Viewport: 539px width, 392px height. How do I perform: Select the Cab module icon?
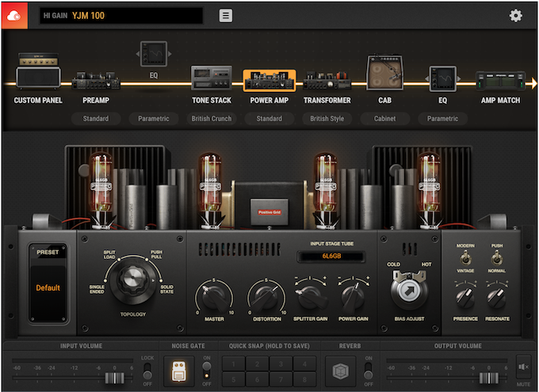coord(384,73)
